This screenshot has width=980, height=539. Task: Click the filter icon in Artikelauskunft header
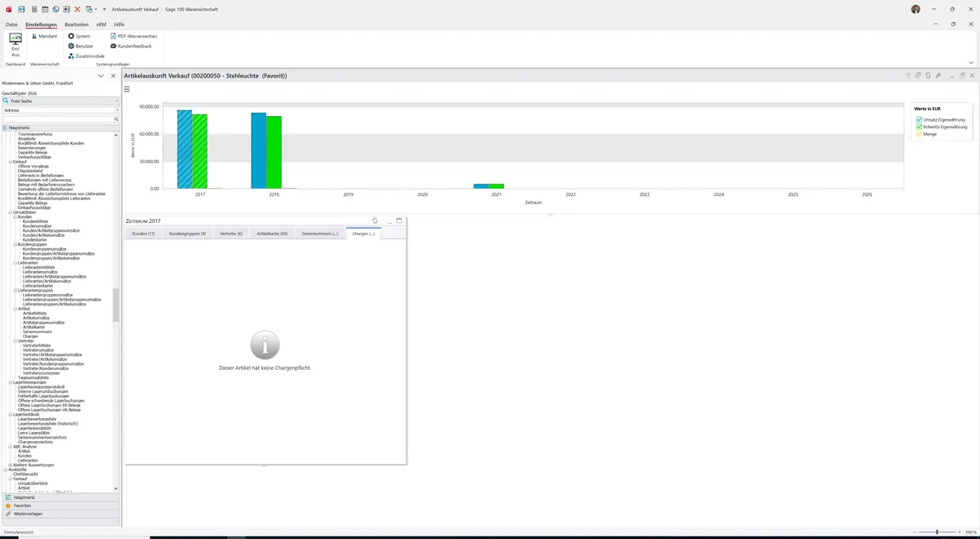point(908,75)
